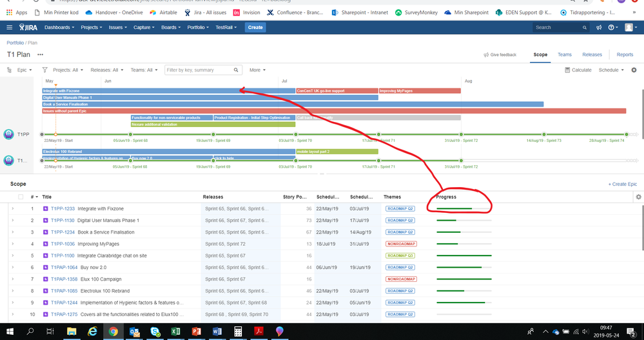Open Word from the taskbar

217,332
